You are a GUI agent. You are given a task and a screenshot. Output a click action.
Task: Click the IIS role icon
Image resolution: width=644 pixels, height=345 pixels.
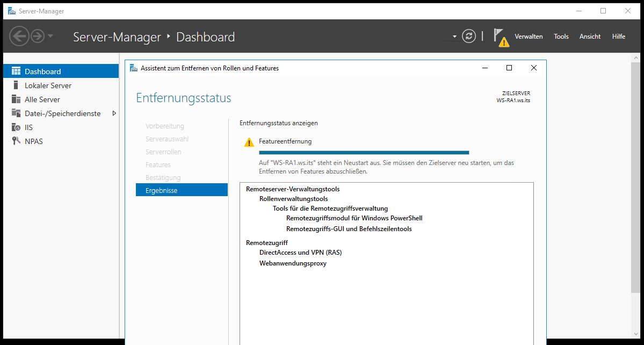[16, 127]
